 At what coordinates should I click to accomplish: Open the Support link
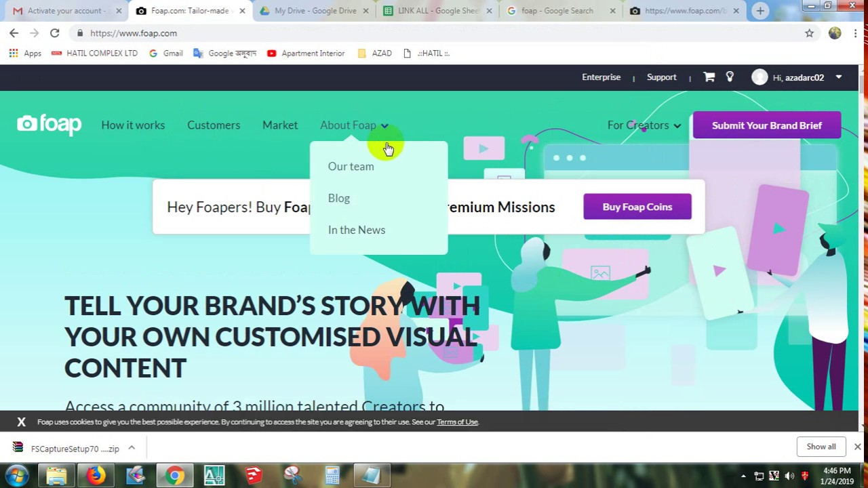tap(661, 77)
